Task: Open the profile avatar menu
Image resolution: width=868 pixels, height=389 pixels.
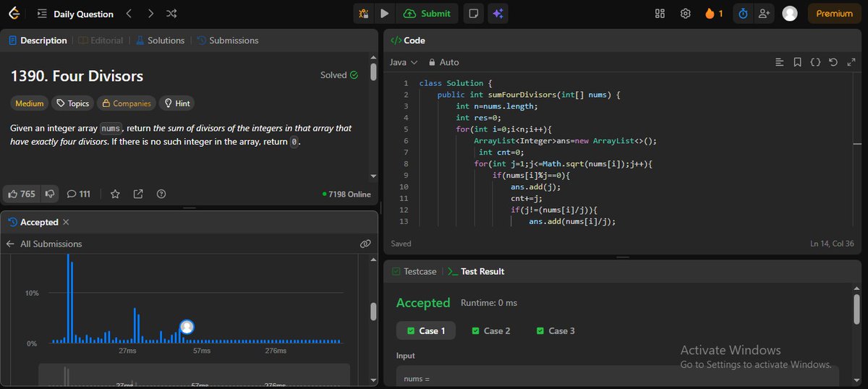Action: (790, 13)
